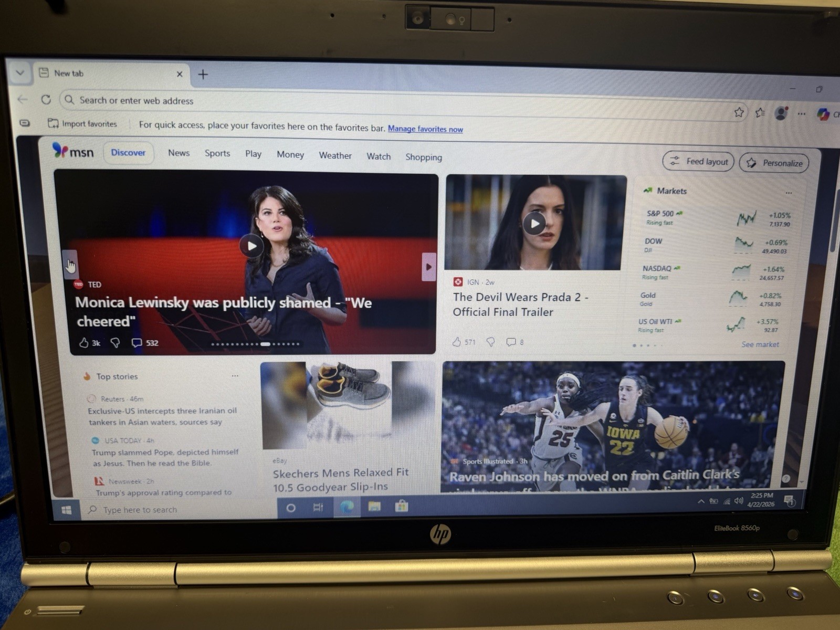Go to the Play tab

point(253,154)
